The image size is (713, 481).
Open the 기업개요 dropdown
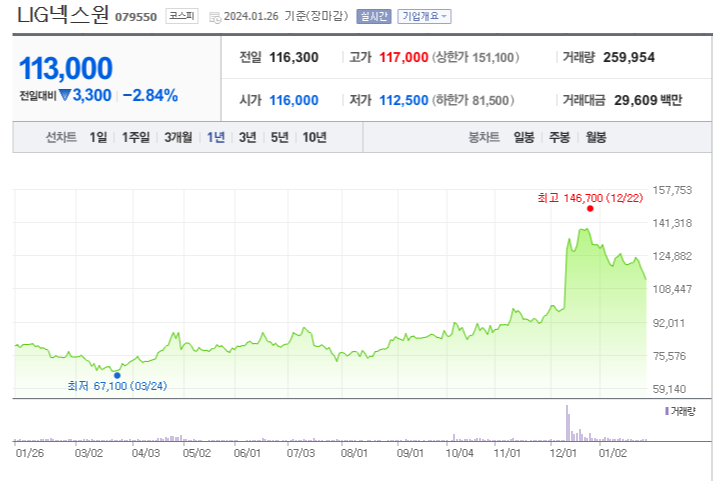[424, 16]
